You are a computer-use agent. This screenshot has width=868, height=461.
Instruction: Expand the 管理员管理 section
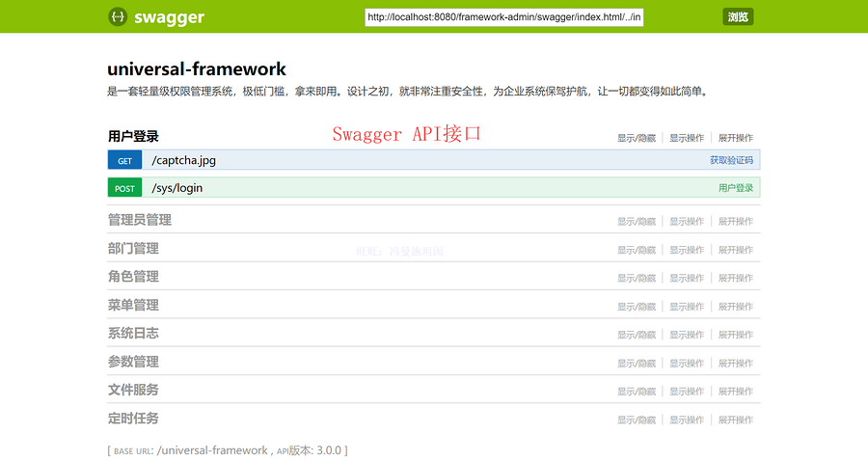140,220
